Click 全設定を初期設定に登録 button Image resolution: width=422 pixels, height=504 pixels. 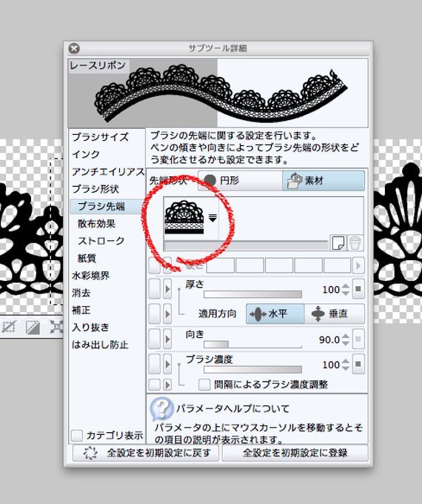[x=295, y=453]
